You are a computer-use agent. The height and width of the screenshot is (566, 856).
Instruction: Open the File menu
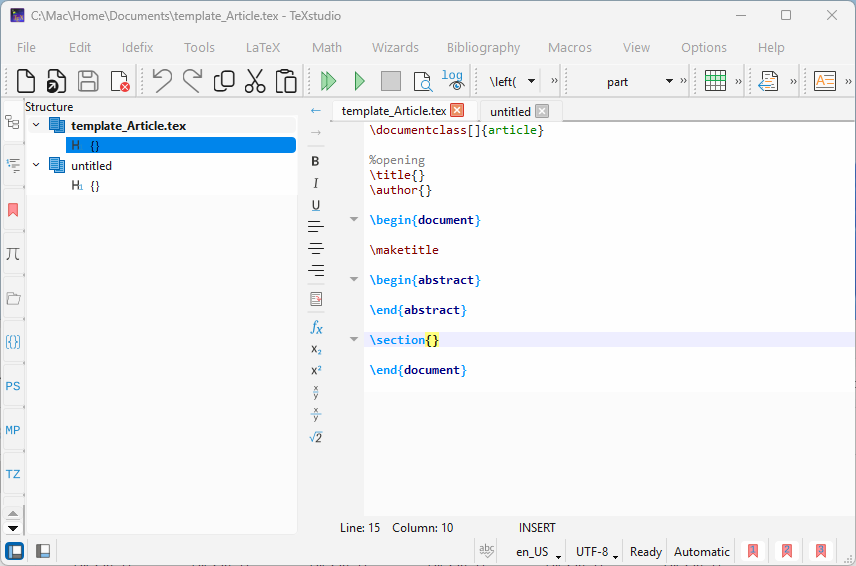point(26,47)
